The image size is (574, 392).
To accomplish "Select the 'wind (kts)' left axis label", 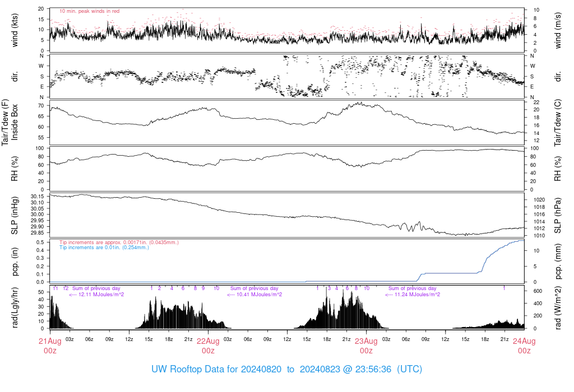I will 15,30.
